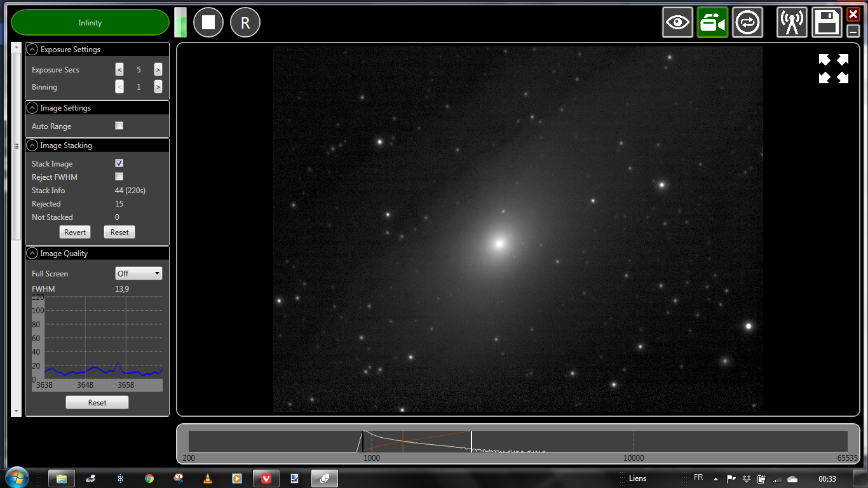Click the Revert button in Image Stacking
The height and width of the screenshot is (488, 868).
(x=75, y=233)
